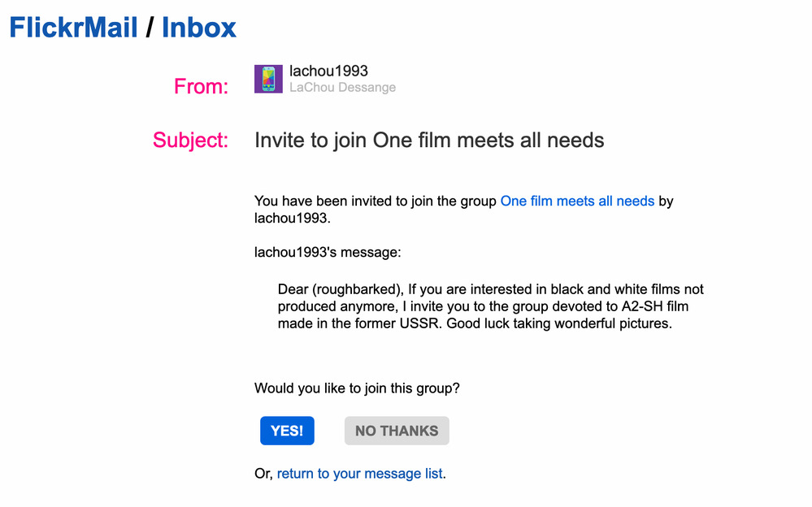Click the slash between FlickrMail and Inbox
The width and height of the screenshot is (812, 507).
tap(150, 28)
